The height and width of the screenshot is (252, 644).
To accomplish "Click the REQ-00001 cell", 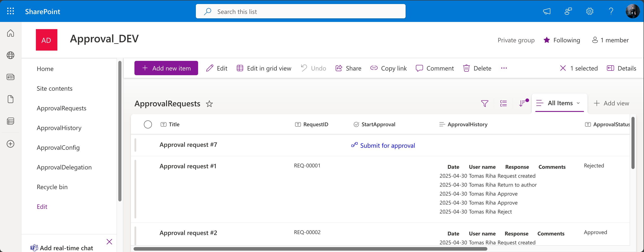I will [307, 166].
